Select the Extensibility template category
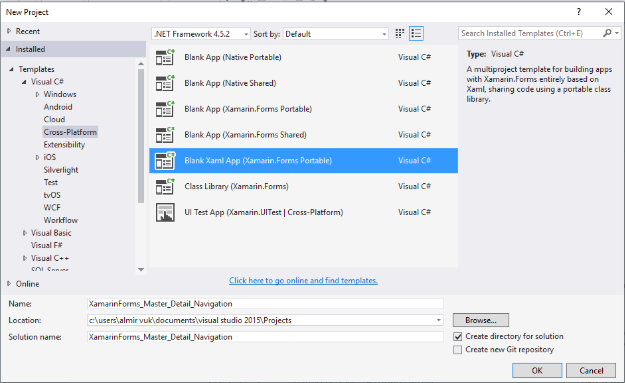This screenshot has height=383, width=625. [64, 145]
